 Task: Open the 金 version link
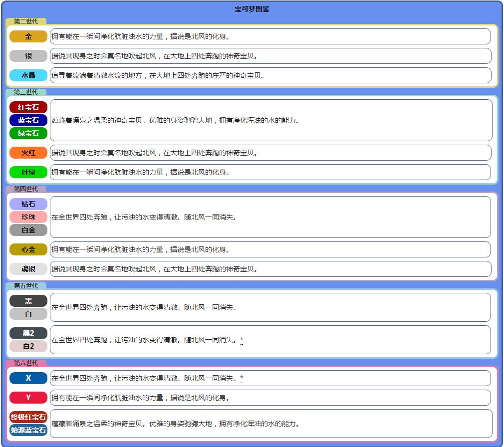pos(28,36)
